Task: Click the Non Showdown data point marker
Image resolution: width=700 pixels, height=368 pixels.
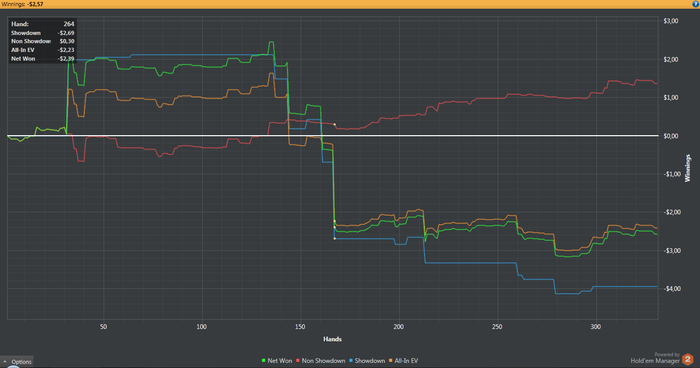Action: pos(335,125)
